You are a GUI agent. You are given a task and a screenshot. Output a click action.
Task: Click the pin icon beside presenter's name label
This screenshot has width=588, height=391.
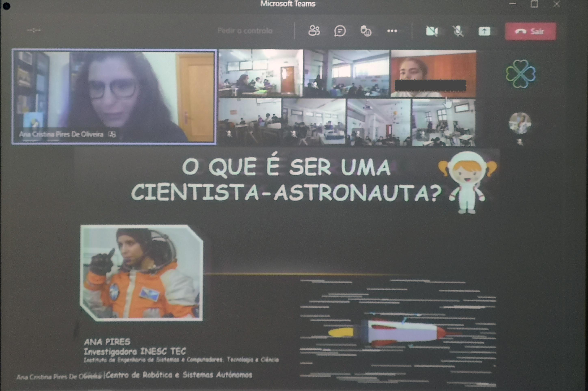(x=112, y=134)
